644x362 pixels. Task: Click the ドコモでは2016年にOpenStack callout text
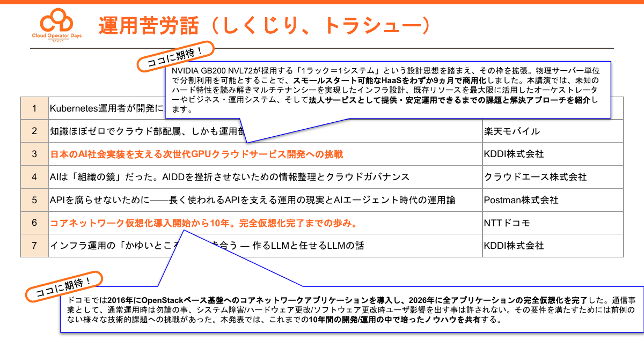click(x=352, y=310)
